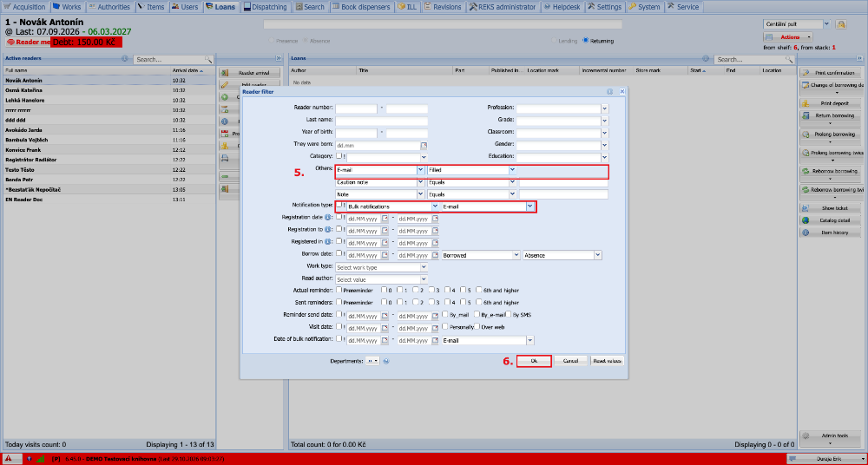
Task: Open calendar for first Borrow date field
Action: point(385,255)
